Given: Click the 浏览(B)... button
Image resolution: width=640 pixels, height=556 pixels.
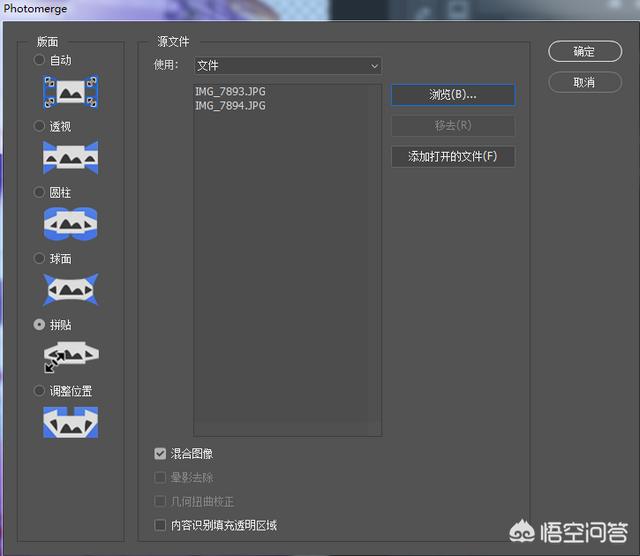Looking at the screenshot, I should (x=453, y=95).
